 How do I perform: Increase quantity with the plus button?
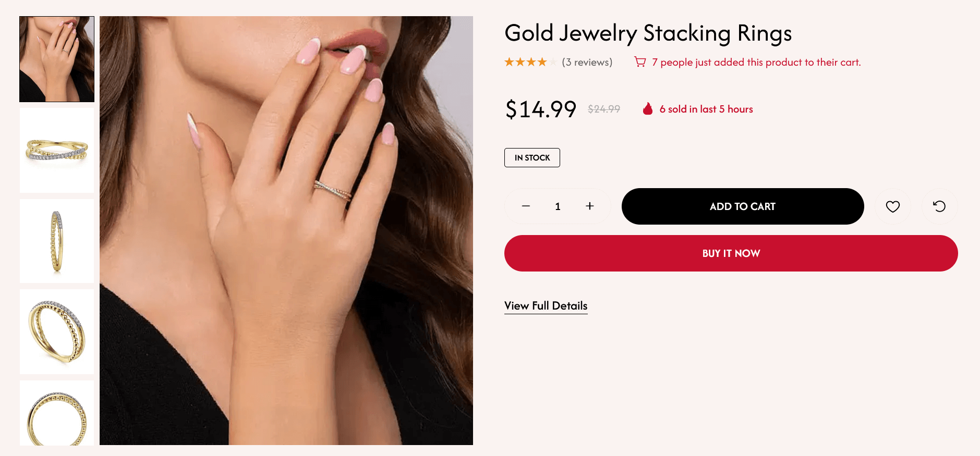[x=589, y=206]
